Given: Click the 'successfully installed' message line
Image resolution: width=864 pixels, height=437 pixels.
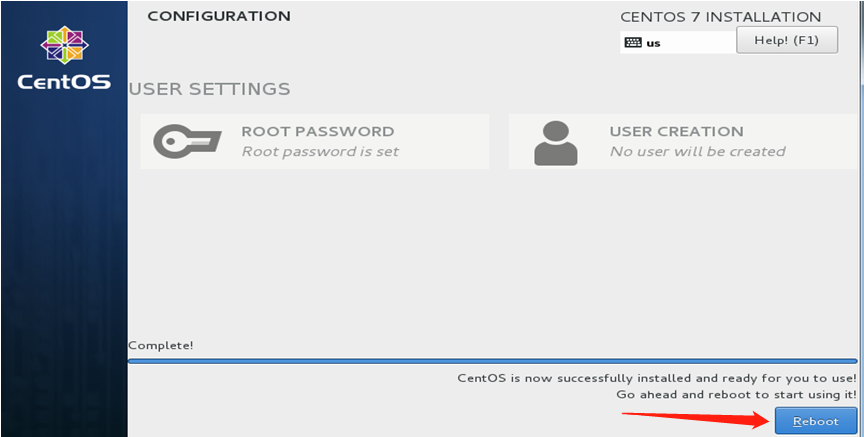Looking at the screenshot, I should (x=657, y=379).
